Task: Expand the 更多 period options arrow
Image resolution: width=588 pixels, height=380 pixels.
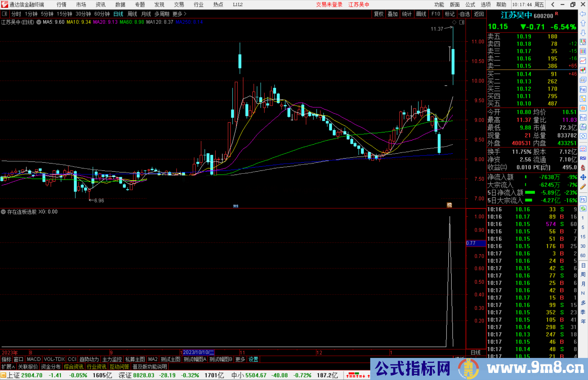Action: coord(185,14)
